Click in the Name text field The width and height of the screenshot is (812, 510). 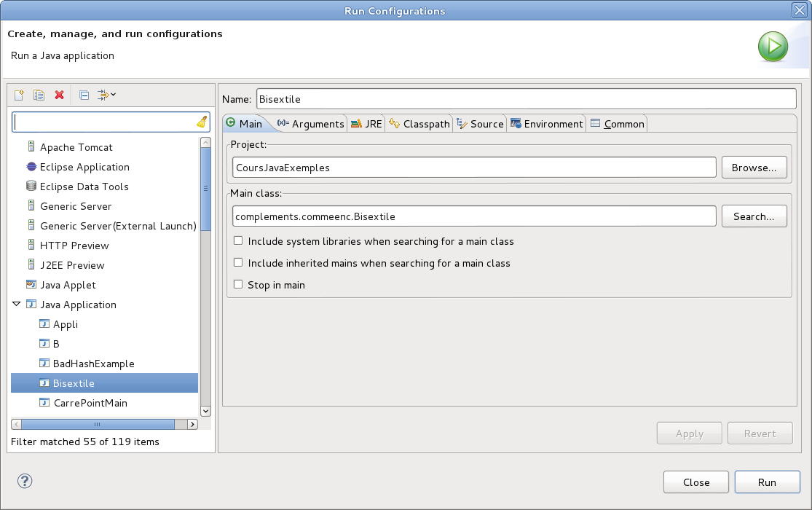click(526, 99)
